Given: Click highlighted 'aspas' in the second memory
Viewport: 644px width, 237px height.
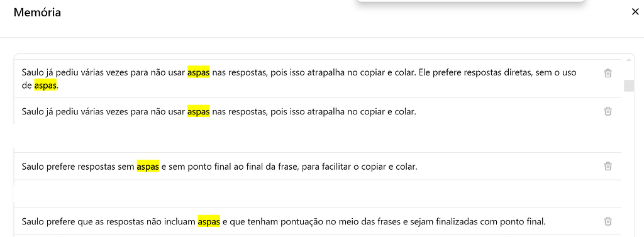Looking at the screenshot, I should pyautogui.click(x=198, y=111).
